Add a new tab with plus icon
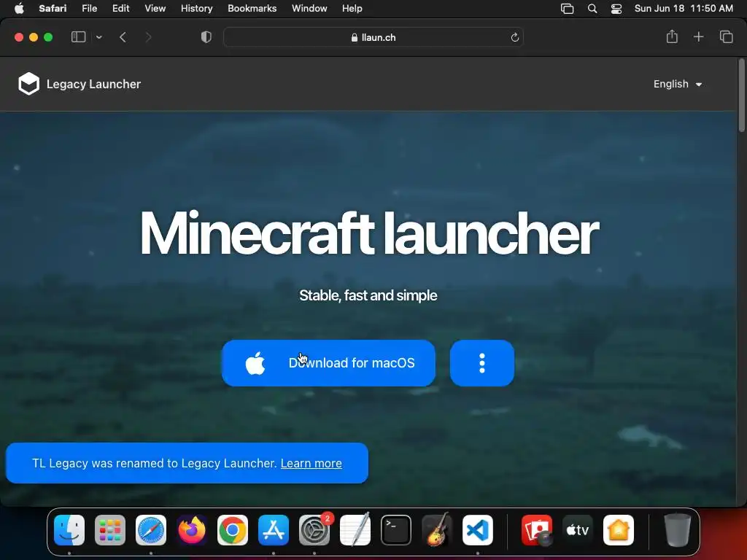Viewport: 747px width, 560px height. coord(698,36)
